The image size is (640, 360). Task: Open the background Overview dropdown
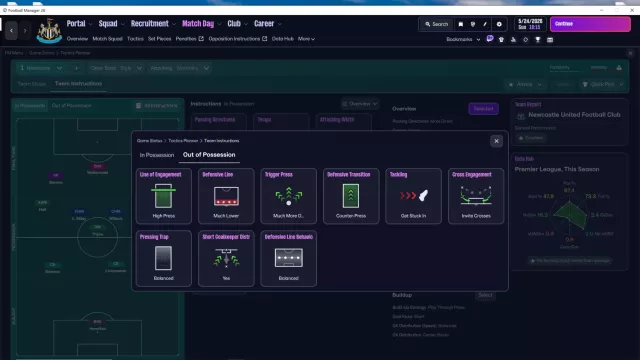(360, 104)
